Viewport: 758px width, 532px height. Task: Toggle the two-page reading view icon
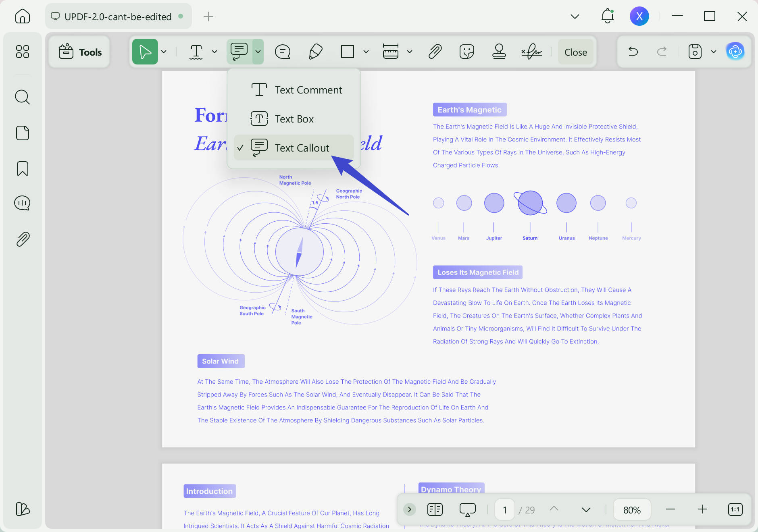(x=435, y=509)
